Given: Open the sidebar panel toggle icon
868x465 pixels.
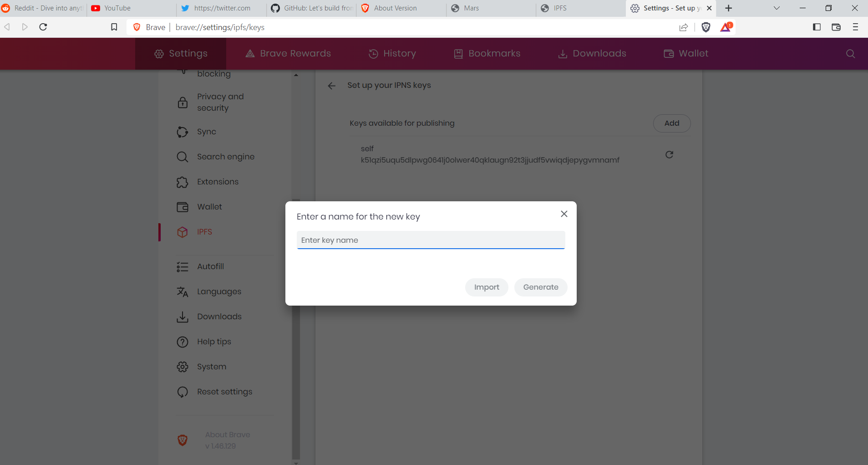Looking at the screenshot, I should [817, 27].
